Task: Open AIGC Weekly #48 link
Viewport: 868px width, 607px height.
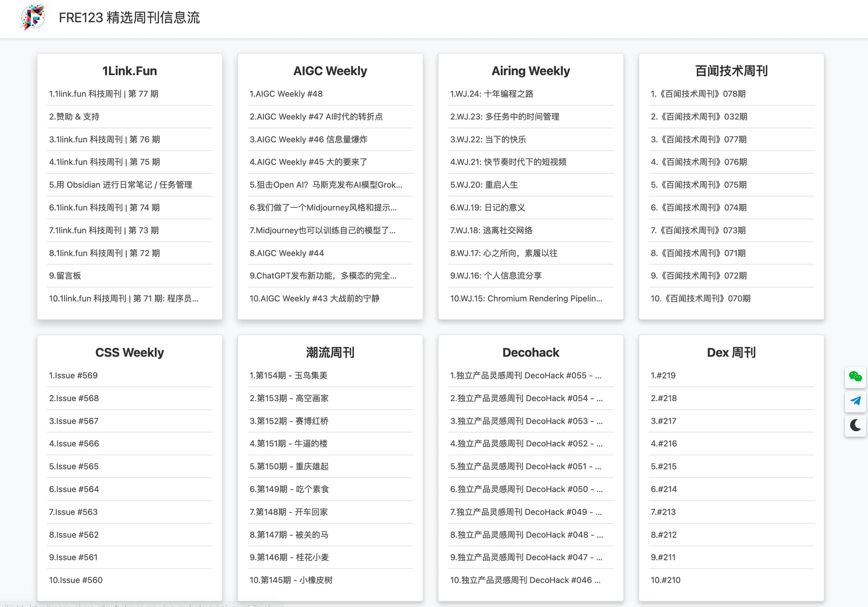Action: click(x=286, y=94)
